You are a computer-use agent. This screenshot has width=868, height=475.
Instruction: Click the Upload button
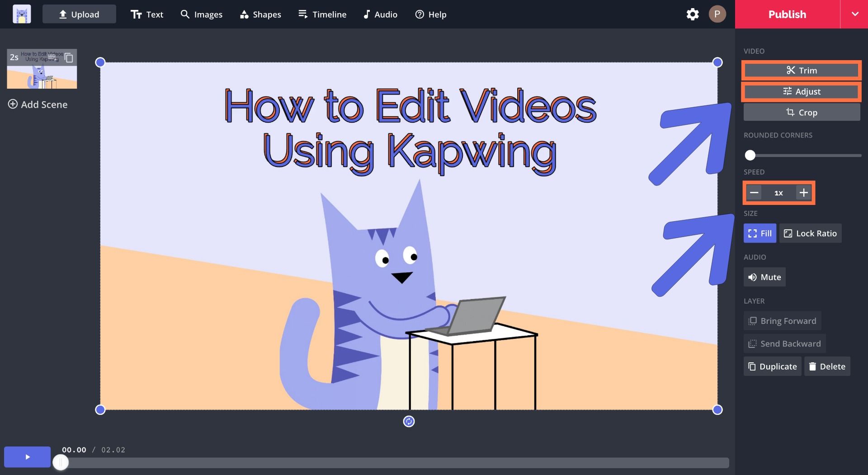click(x=79, y=14)
